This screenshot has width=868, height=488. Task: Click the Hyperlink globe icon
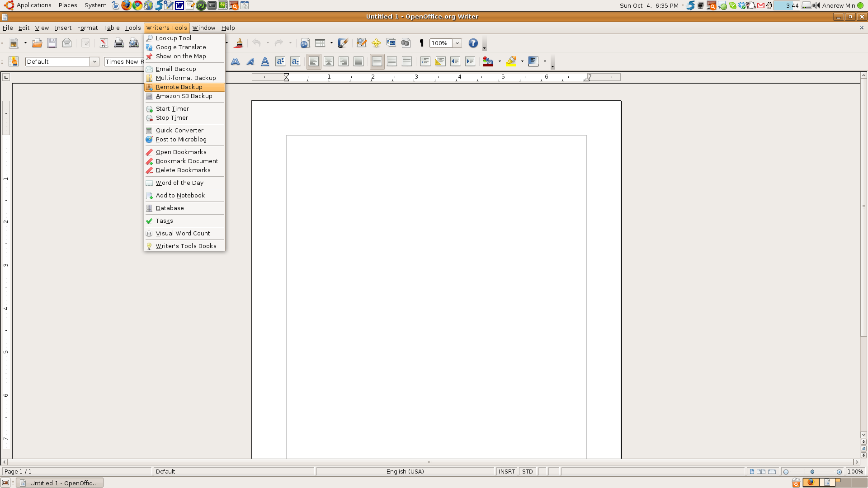[305, 43]
